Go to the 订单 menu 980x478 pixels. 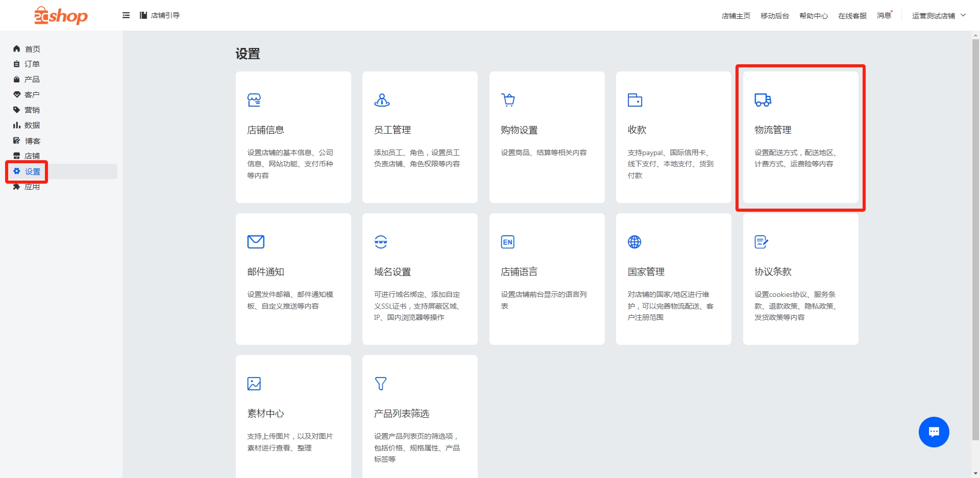coord(32,64)
